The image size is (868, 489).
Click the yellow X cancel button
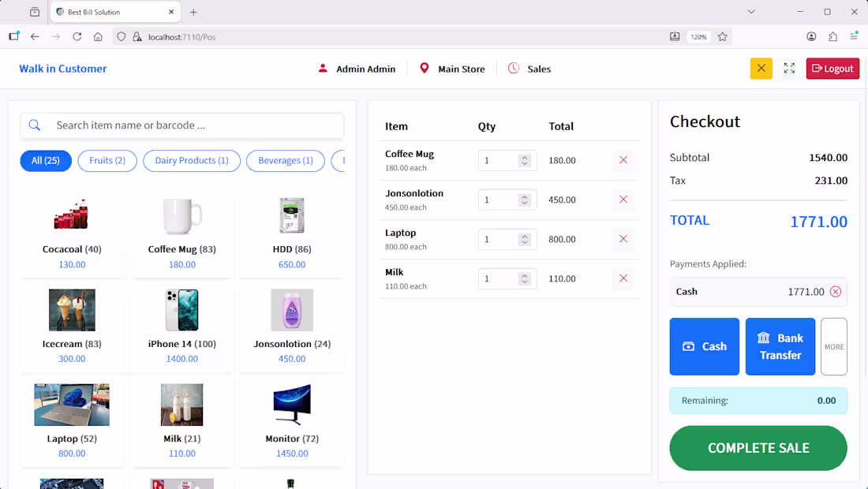click(x=761, y=69)
